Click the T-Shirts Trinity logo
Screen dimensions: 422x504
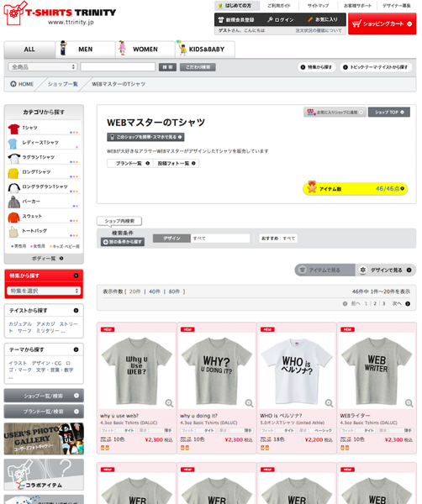(x=60, y=13)
